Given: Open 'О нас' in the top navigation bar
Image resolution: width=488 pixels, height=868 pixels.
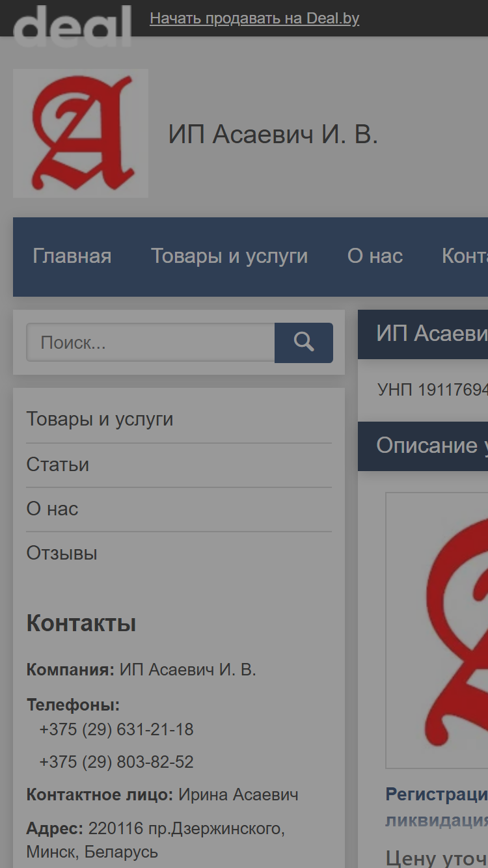Looking at the screenshot, I should pyautogui.click(x=375, y=256).
